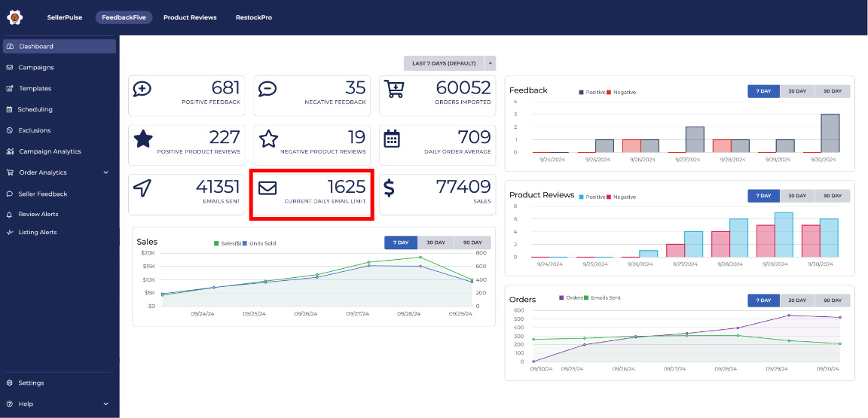Click the Scheduling calendar icon in sidebar
The width and height of the screenshot is (868, 418).
(x=10, y=109)
